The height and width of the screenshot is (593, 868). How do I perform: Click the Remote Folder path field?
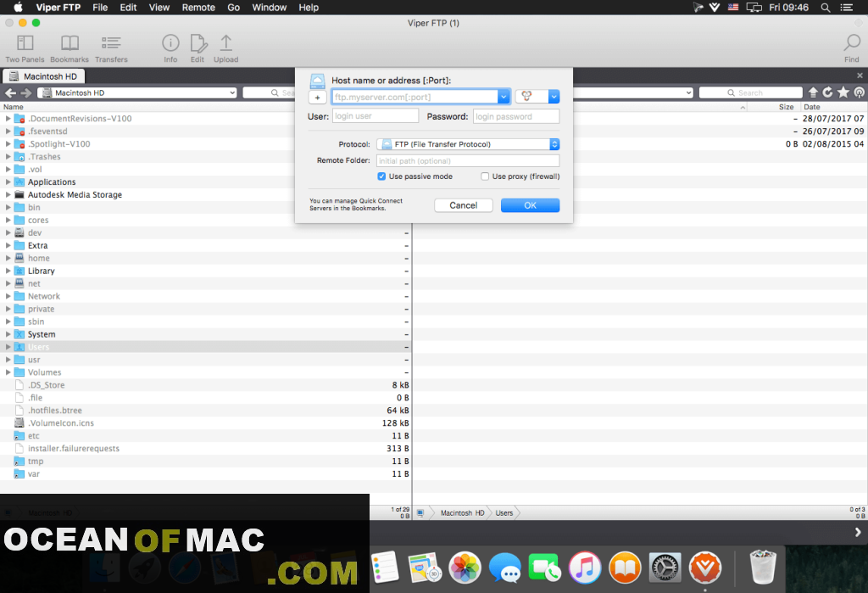[x=468, y=160]
